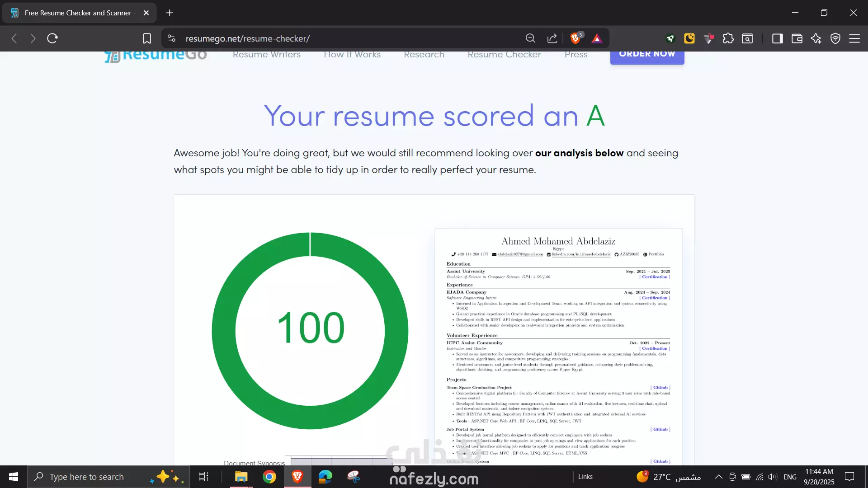Open the Brave VPN shield icon

click(x=835, y=38)
